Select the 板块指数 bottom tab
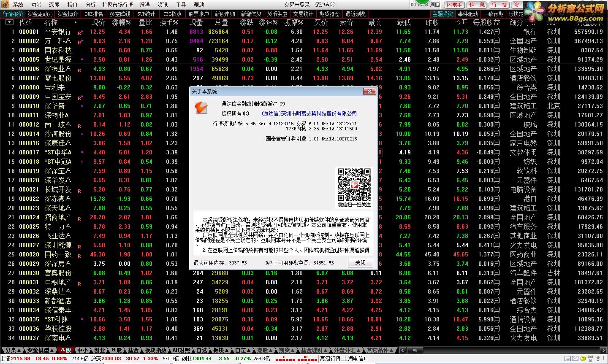608x364 pixels. click(x=156, y=350)
